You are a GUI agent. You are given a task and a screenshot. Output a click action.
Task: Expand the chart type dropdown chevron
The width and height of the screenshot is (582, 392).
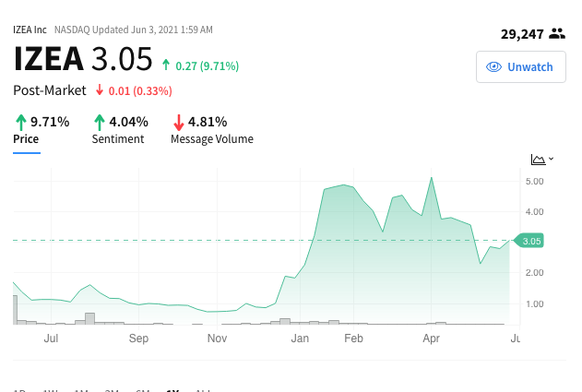click(x=552, y=159)
